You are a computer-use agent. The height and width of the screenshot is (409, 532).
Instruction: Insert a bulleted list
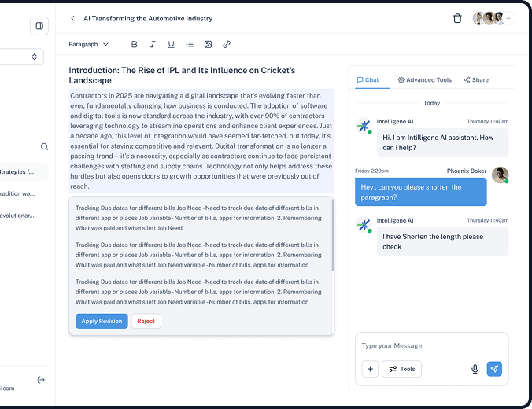tap(190, 45)
